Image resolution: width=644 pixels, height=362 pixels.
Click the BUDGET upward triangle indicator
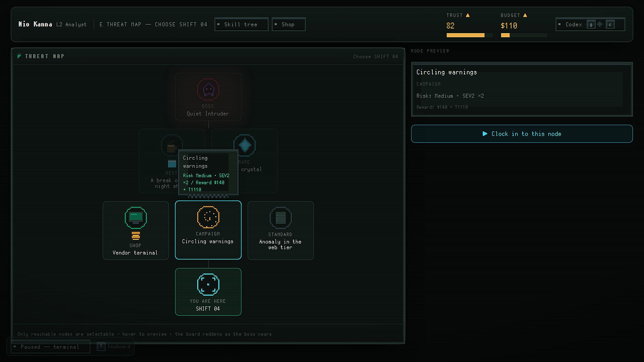(525, 15)
